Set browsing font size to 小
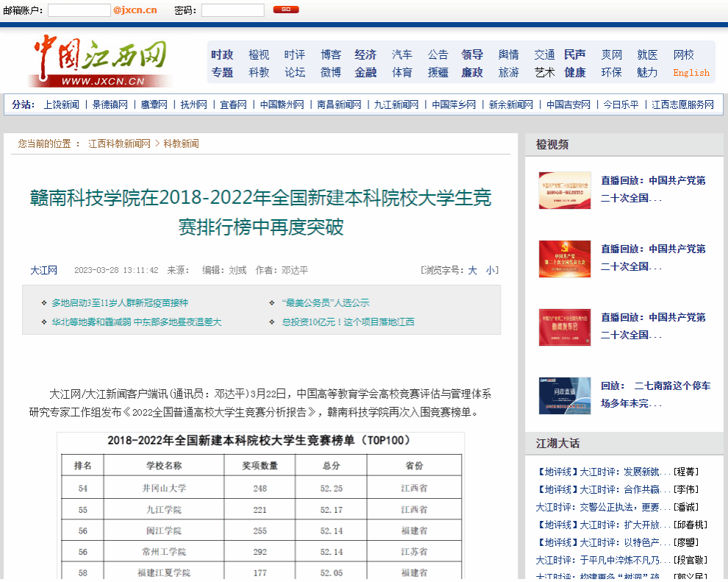Image resolution: width=728 pixels, height=582 pixels. [x=490, y=270]
